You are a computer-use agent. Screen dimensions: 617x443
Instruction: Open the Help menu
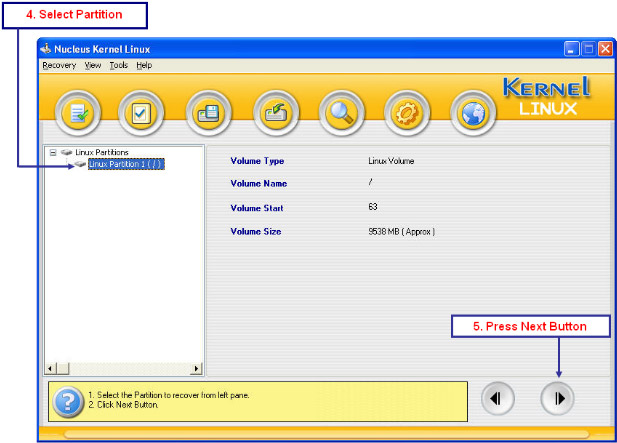point(144,65)
